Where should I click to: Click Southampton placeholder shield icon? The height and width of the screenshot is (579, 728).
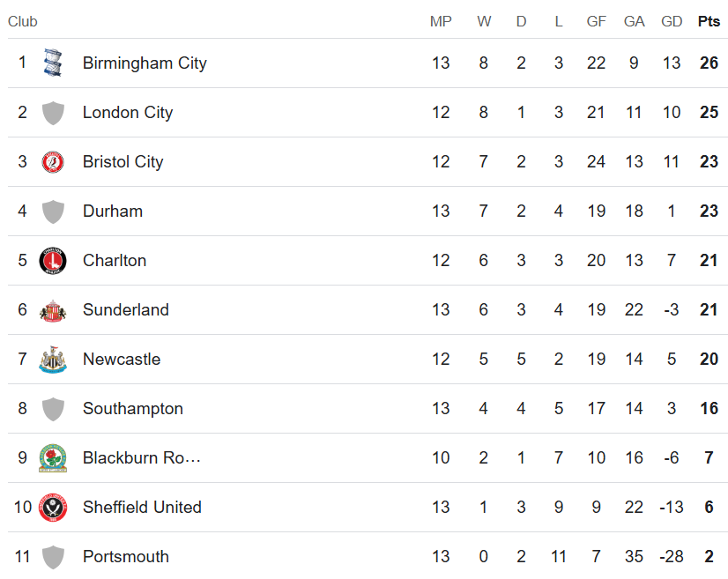[x=53, y=409]
